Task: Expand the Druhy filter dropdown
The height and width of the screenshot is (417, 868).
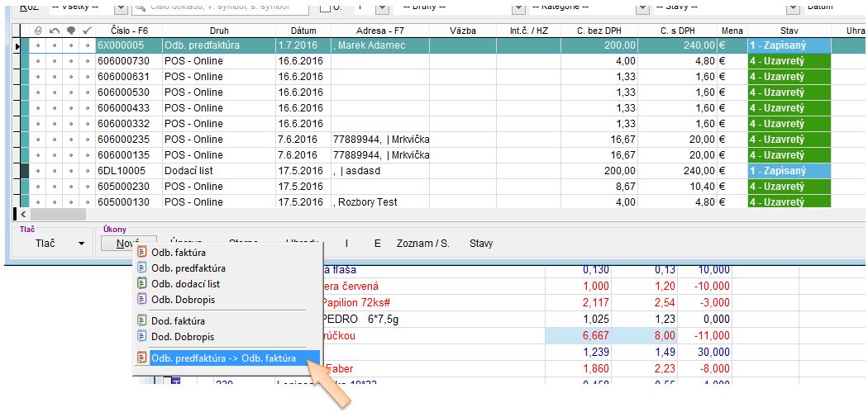Action: [518, 7]
